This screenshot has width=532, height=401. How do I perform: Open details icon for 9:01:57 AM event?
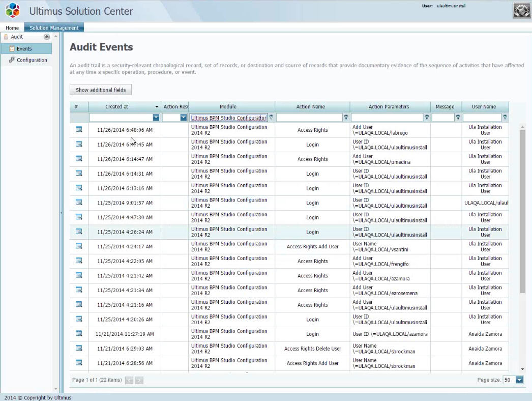click(x=79, y=203)
